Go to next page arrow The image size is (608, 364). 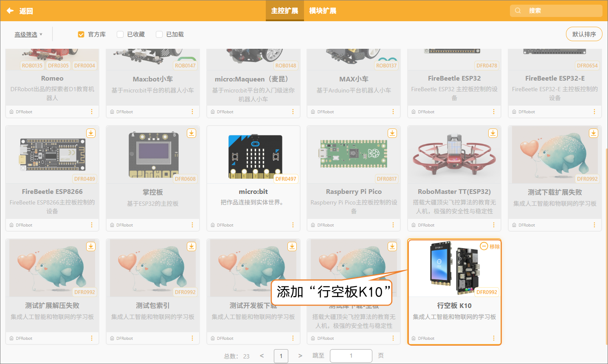click(300, 356)
